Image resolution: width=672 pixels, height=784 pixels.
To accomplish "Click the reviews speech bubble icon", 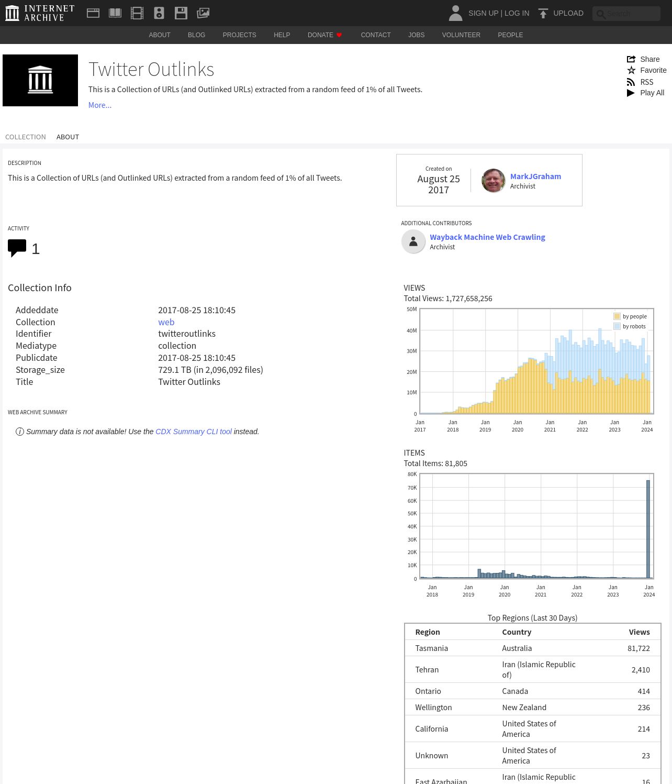I will (x=17, y=248).
